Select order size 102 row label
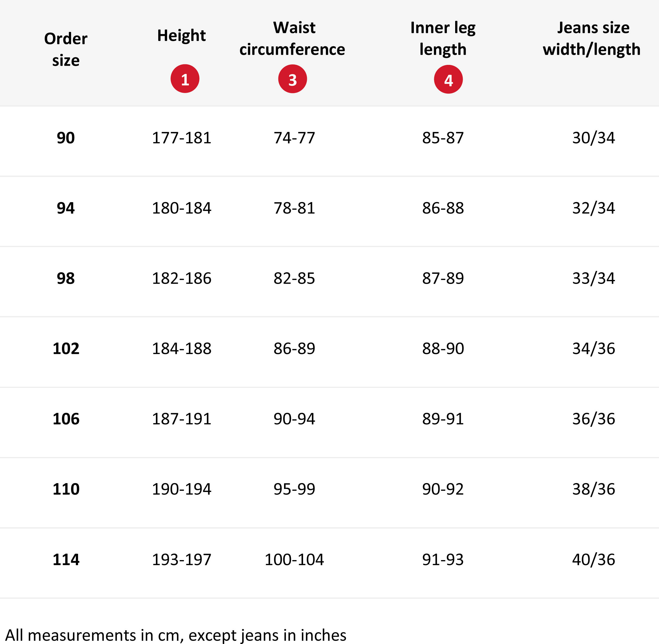 (66, 348)
